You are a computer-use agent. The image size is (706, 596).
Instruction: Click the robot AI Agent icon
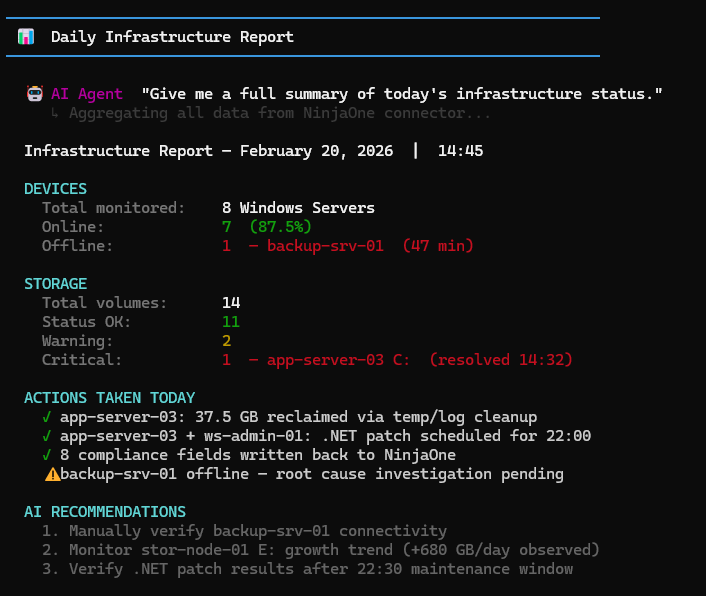[35, 94]
